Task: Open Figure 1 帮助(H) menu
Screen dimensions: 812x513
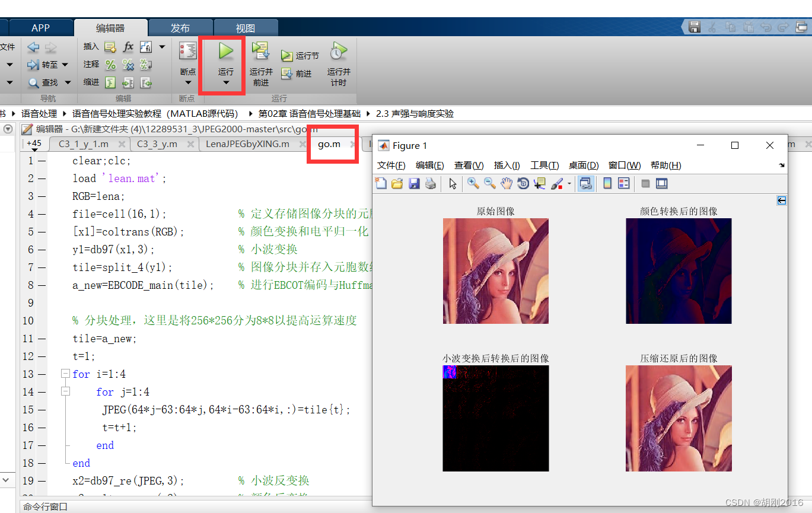Action: pos(666,165)
